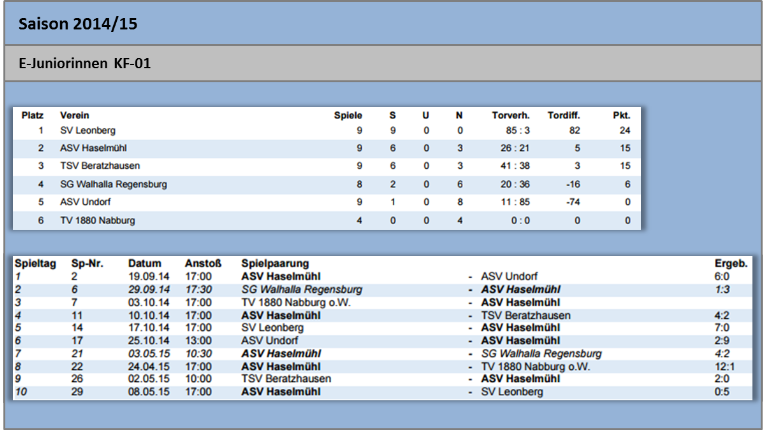The height and width of the screenshot is (430, 765).
Task: Click the 12:1 result against TV 1880 Nabburg
Action: [x=725, y=367]
